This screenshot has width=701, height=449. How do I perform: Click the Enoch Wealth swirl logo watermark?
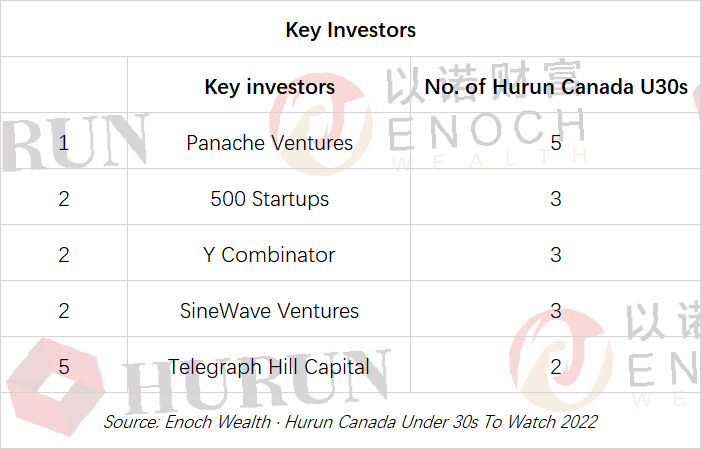(321, 124)
